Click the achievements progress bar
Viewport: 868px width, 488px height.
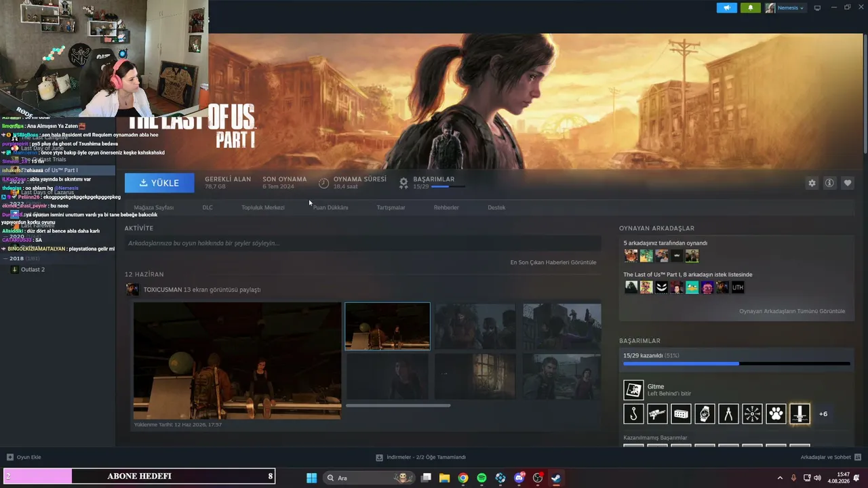pyautogui.click(x=736, y=364)
